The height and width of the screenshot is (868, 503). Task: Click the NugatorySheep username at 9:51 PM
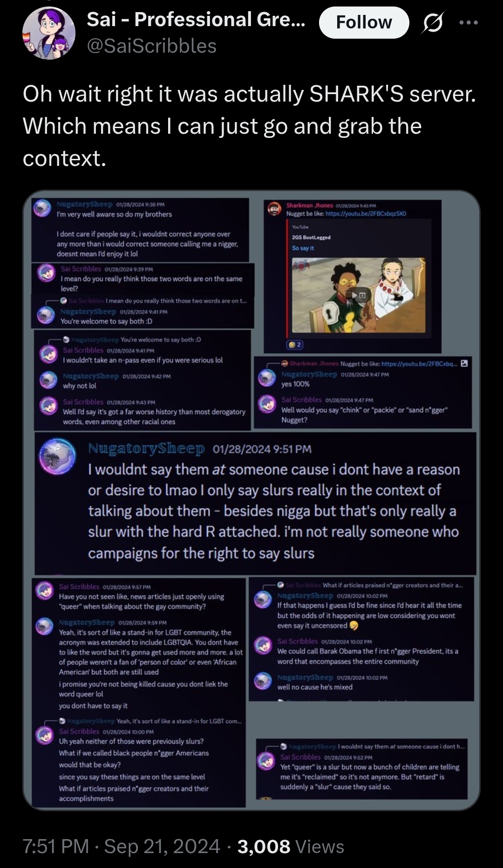point(147,449)
